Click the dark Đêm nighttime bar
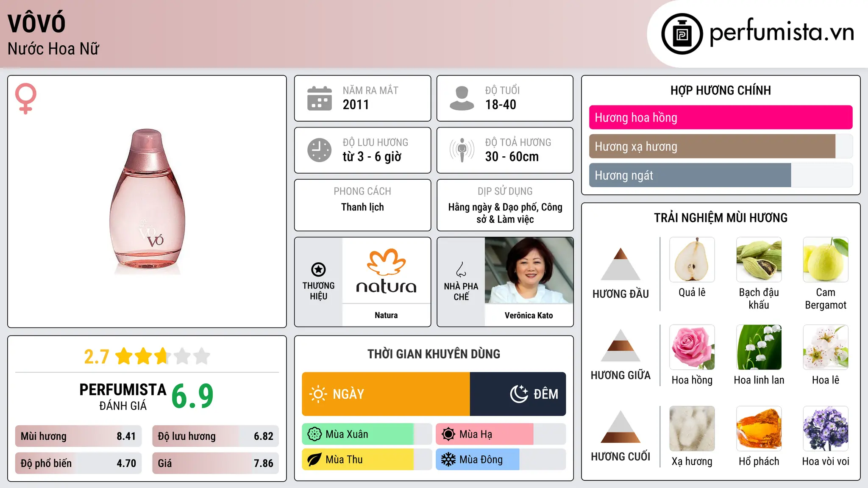The height and width of the screenshot is (488, 868). coord(518,394)
